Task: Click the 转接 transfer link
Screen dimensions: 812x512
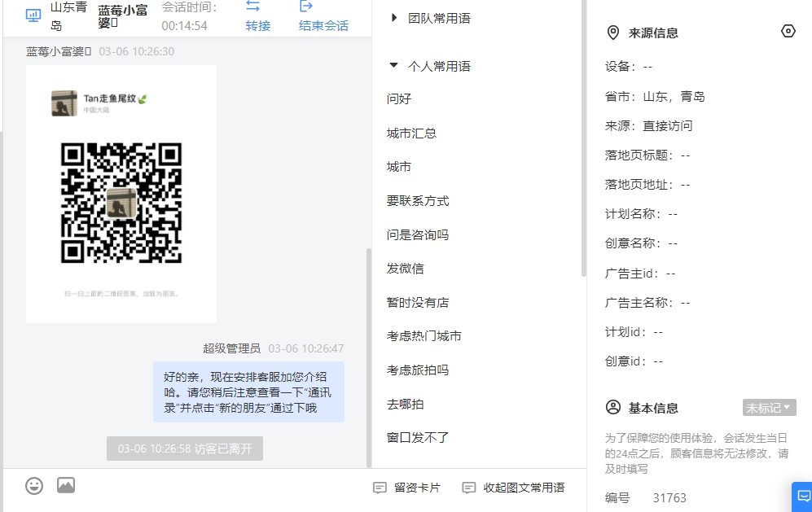Action: 258,26
